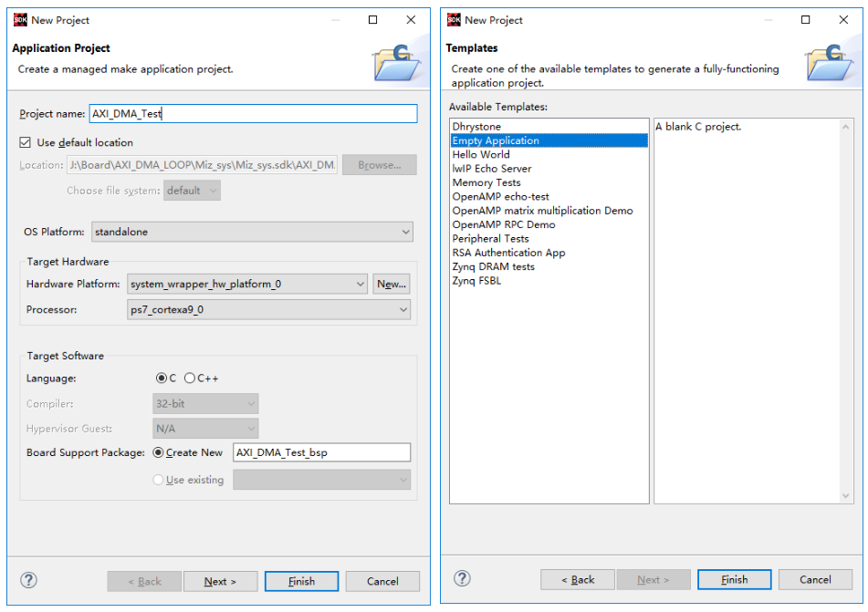Click Location path field
This screenshot has height=612, width=868.
tap(202, 165)
